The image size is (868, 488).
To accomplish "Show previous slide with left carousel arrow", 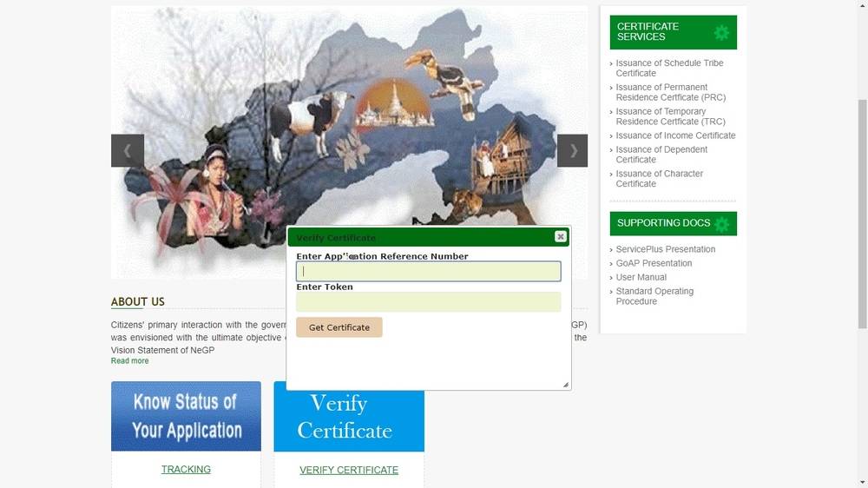I will [x=128, y=151].
